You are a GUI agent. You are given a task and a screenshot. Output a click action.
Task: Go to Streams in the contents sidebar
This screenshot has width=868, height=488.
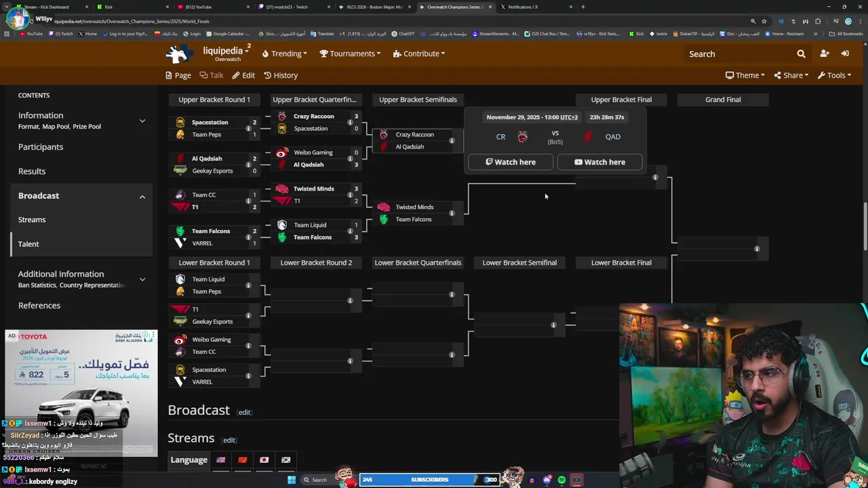tap(32, 220)
